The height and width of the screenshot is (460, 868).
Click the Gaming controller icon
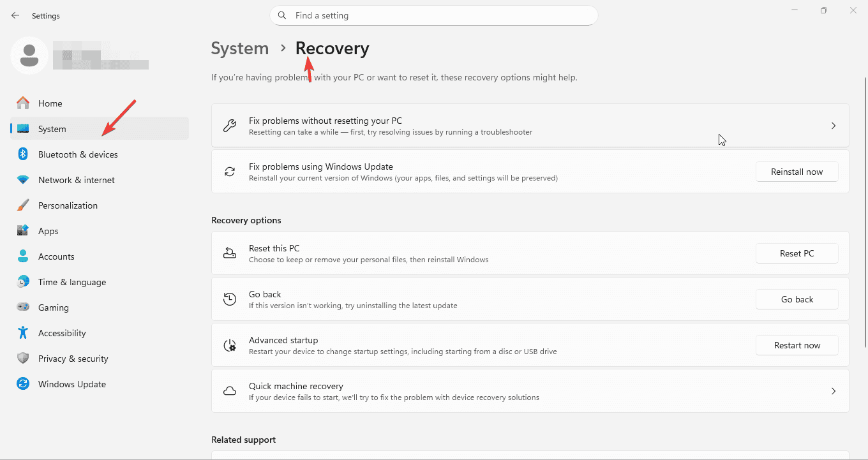click(x=23, y=308)
